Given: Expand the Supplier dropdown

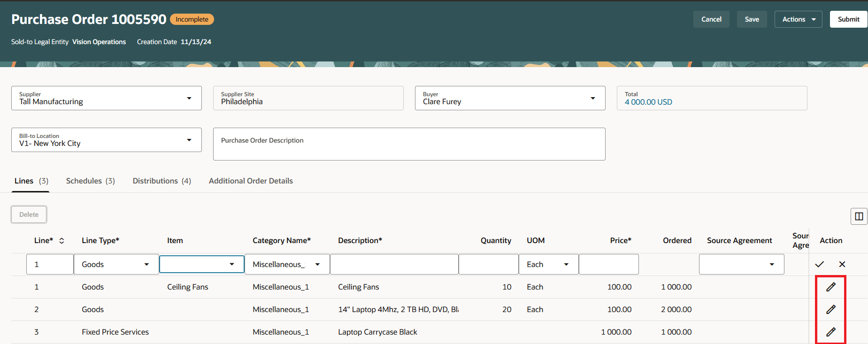Looking at the screenshot, I should click(x=189, y=98).
